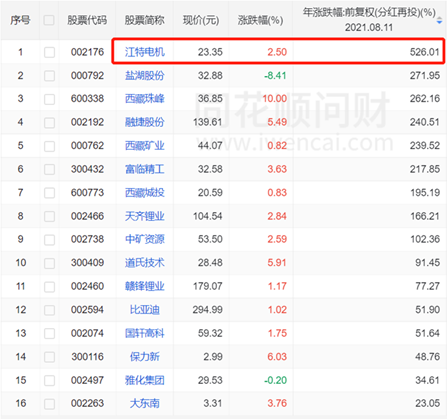Viewport: 447px width, 419px height.
Task: Open the 雅化集团 stock link
Action: coord(145,380)
